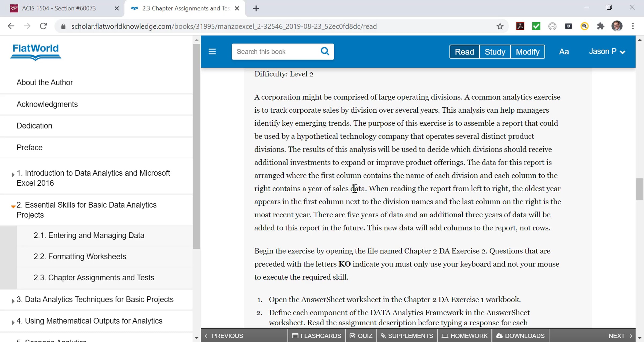Viewport: 644px width, 342px height.
Task: Switch to Study mode
Action: click(x=495, y=52)
